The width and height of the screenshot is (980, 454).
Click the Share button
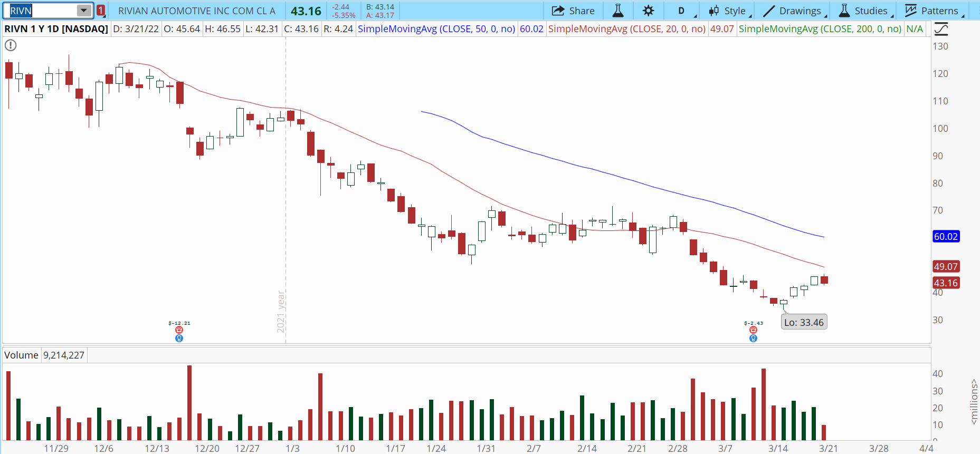tap(573, 11)
